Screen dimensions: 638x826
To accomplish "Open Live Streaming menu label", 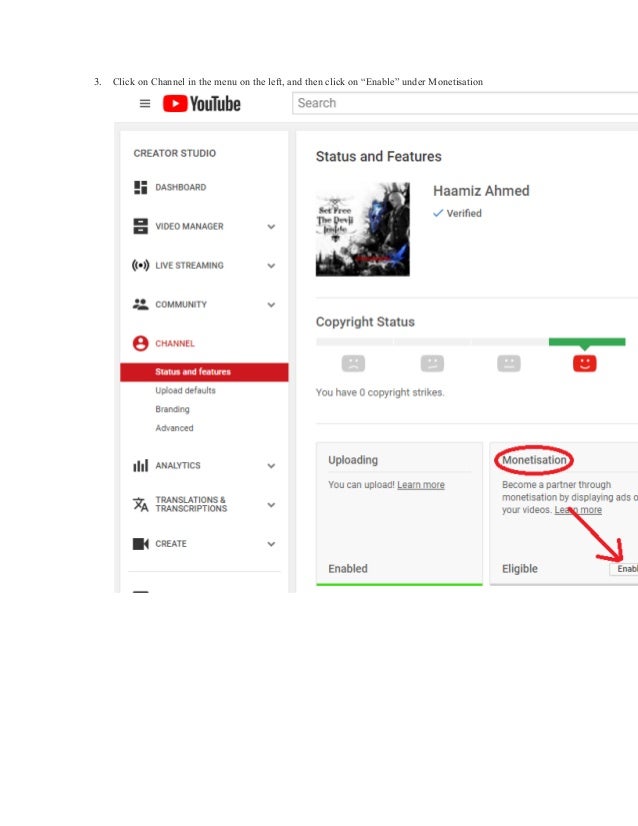I will [x=189, y=266].
